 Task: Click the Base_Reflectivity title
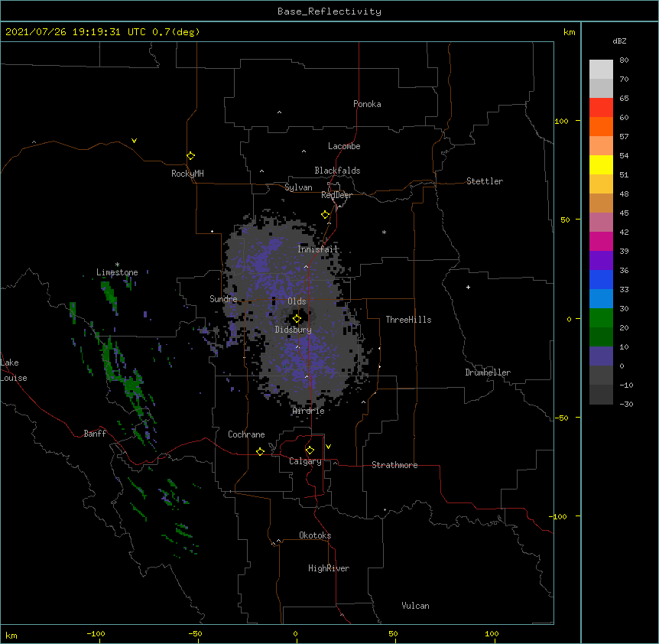click(329, 11)
